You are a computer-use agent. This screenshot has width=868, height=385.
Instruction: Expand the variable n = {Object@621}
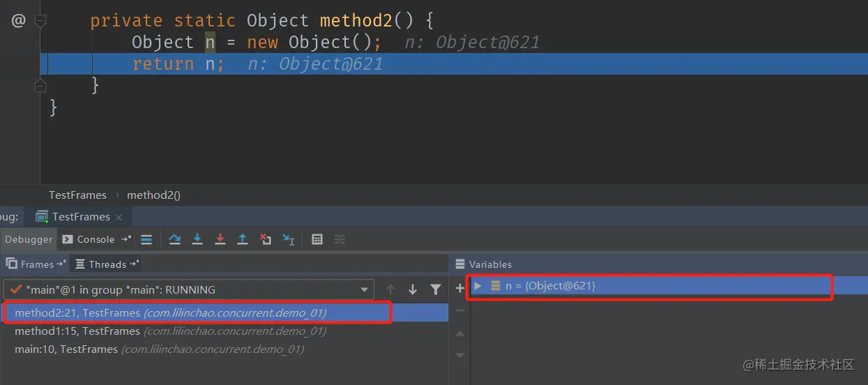478,286
